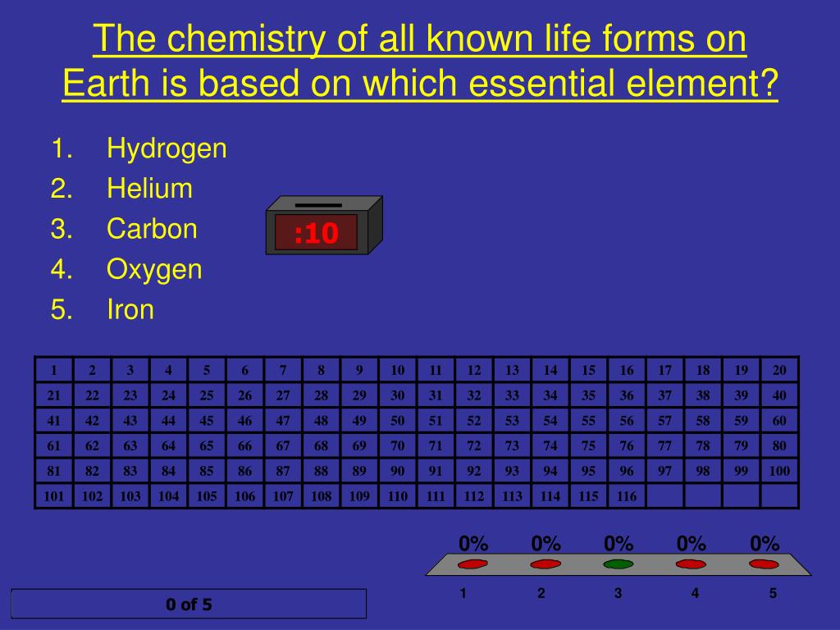Click participant grid cell 37
840x630 pixels.
[x=664, y=395]
